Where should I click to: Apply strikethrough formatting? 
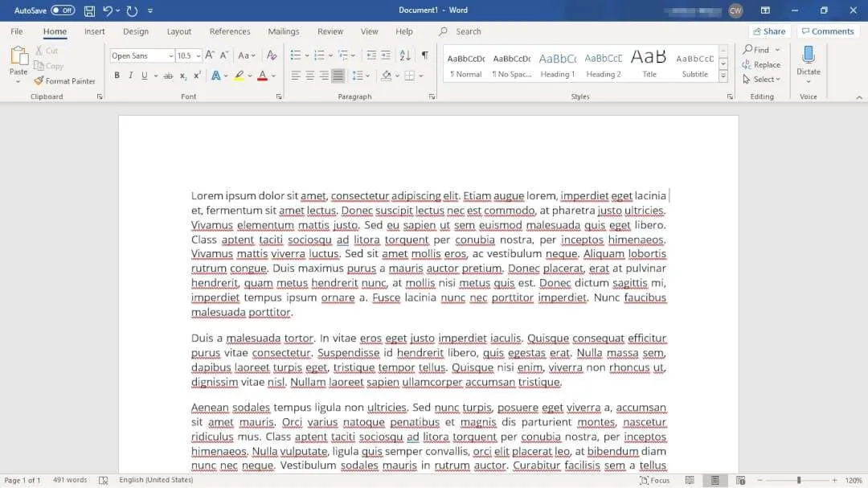[x=168, y=76]
